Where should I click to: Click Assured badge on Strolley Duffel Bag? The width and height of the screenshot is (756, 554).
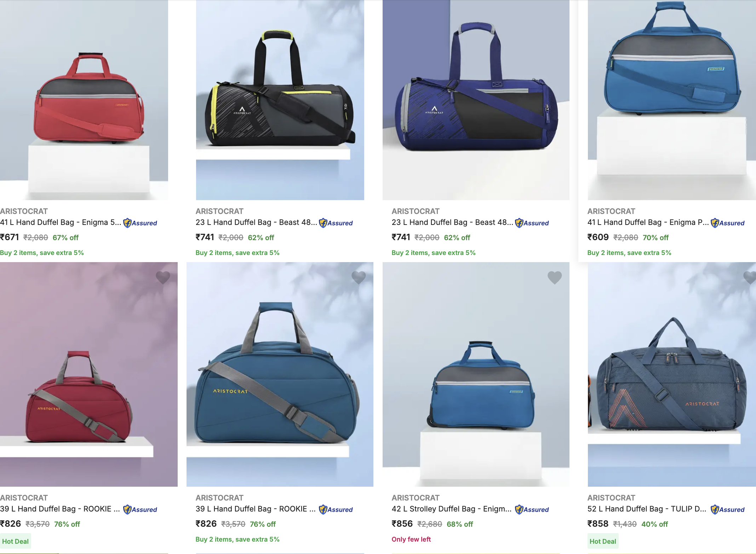(x=532, y=509)
